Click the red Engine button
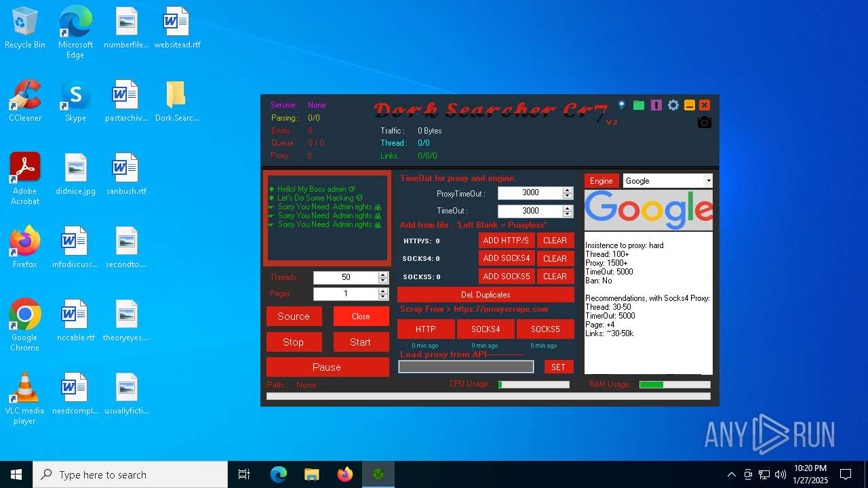Viewport: 868px width, 488px height. tap(601, 181)
